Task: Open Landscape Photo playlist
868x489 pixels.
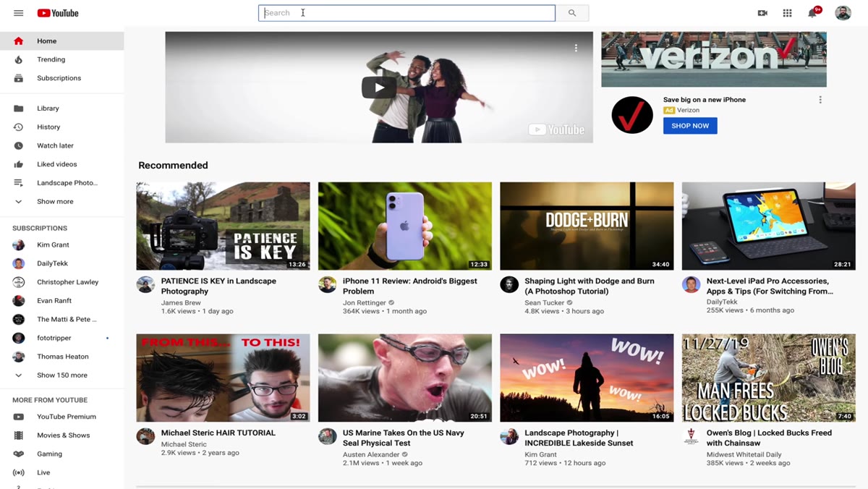Action: [x=62, y=183]
